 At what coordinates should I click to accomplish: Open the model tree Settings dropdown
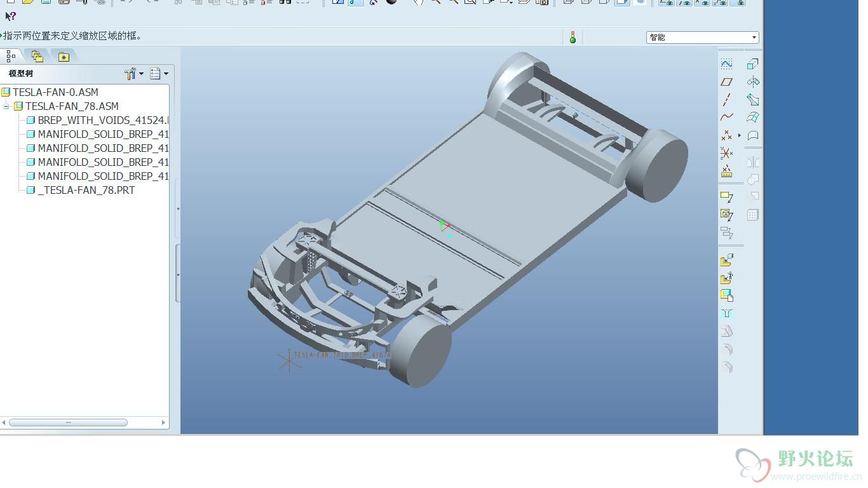click(x=159, y=74)
